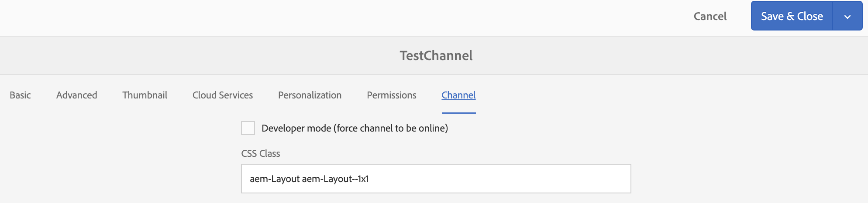
Task: Click the Cancel button
Action: 710,17
